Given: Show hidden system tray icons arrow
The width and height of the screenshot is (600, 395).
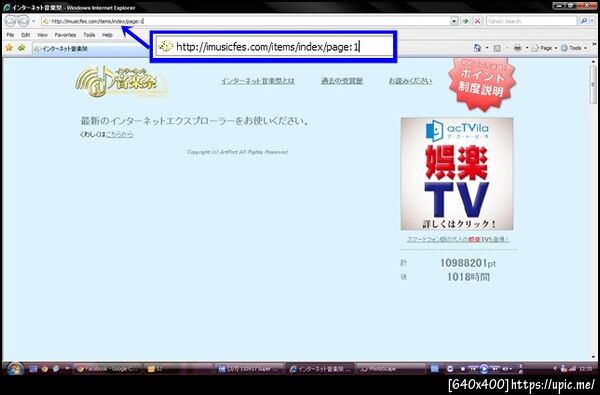Looking at the screenshot, I should pyautogui.click(x=555, y=369).
